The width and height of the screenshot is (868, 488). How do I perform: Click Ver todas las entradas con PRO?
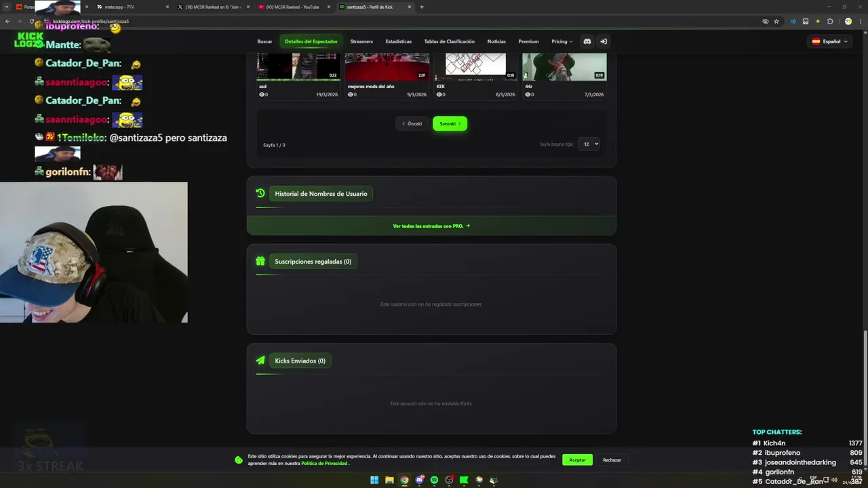431,226
